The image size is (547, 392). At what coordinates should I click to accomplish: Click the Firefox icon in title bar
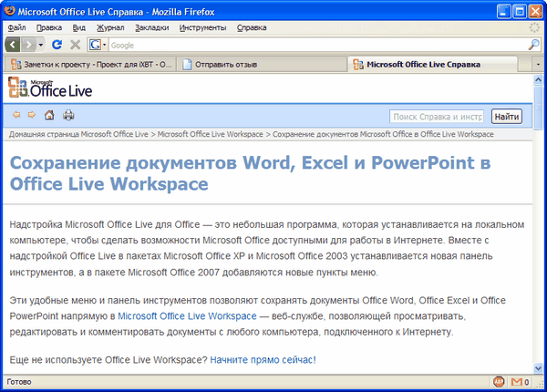(x=9, y=11)
